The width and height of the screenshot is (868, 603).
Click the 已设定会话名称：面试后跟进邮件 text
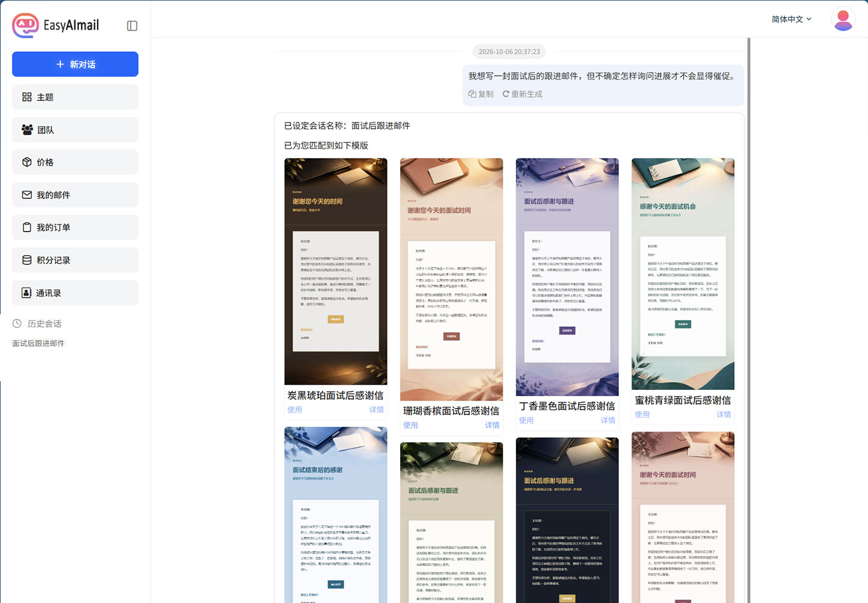[347, 125]
